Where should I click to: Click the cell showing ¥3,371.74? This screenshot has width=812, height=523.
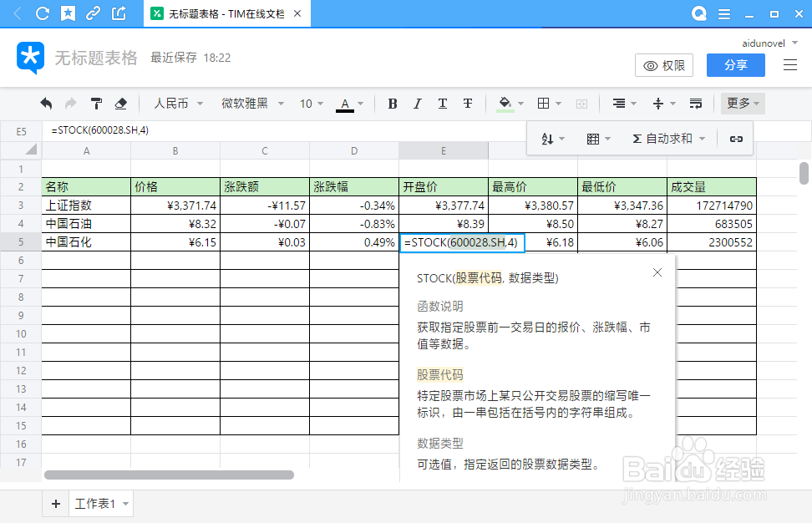pos(175,205)
